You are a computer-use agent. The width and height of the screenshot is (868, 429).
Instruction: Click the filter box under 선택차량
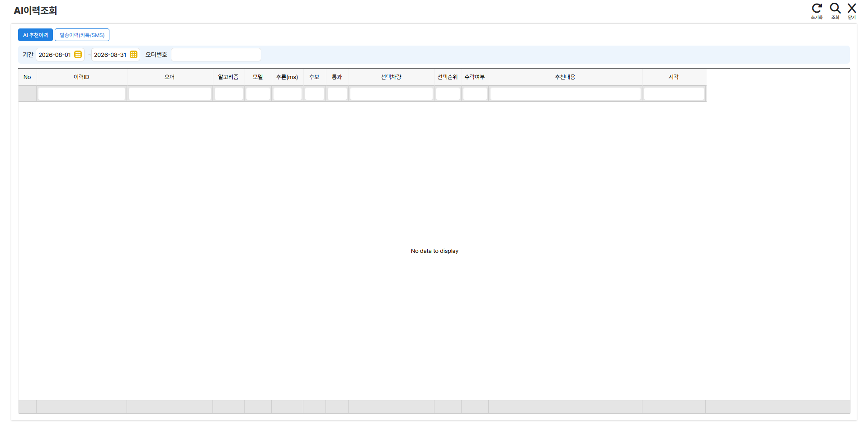pos(391,93)
